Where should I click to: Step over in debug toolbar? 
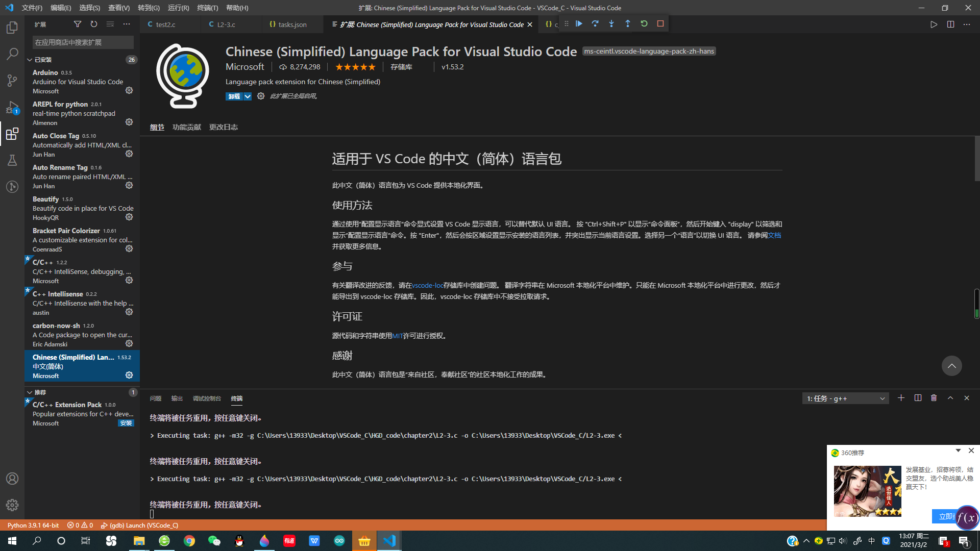[595, 23]
